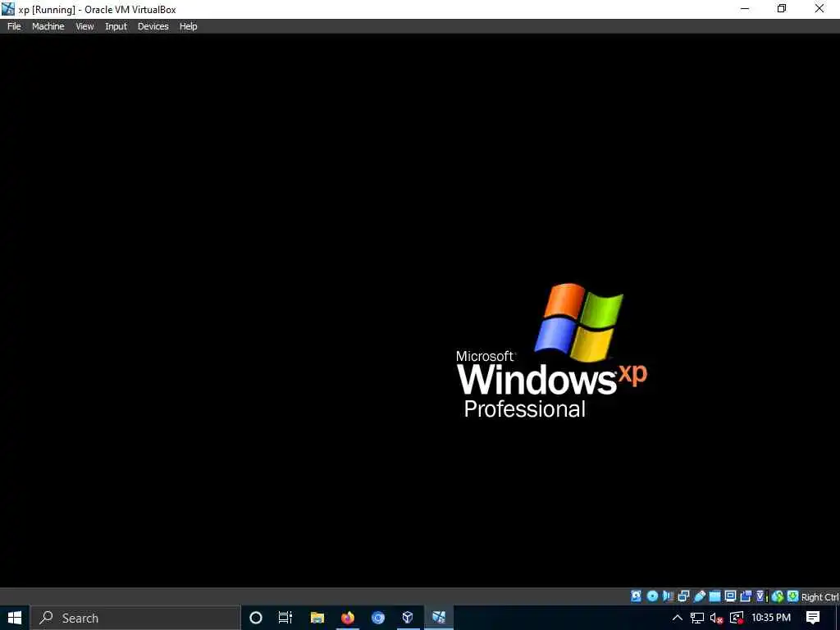
Task: Click the virtualization V features indicator
Action: point(762,596)
